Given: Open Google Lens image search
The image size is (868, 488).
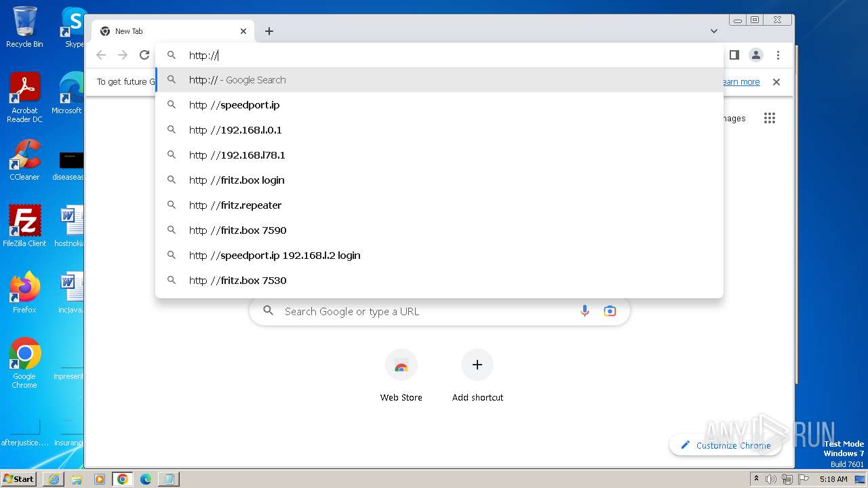Looking at the screenshot, I should coord(610,311).
